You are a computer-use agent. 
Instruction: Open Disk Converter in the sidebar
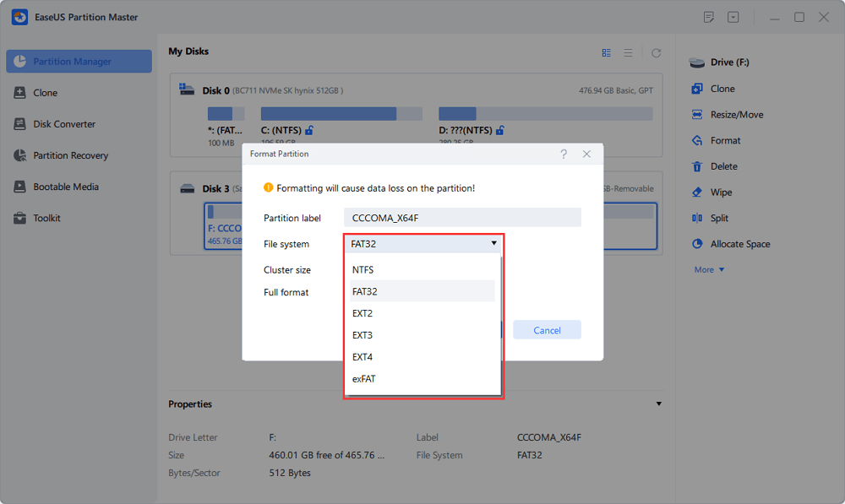click(x=54, y=124)
